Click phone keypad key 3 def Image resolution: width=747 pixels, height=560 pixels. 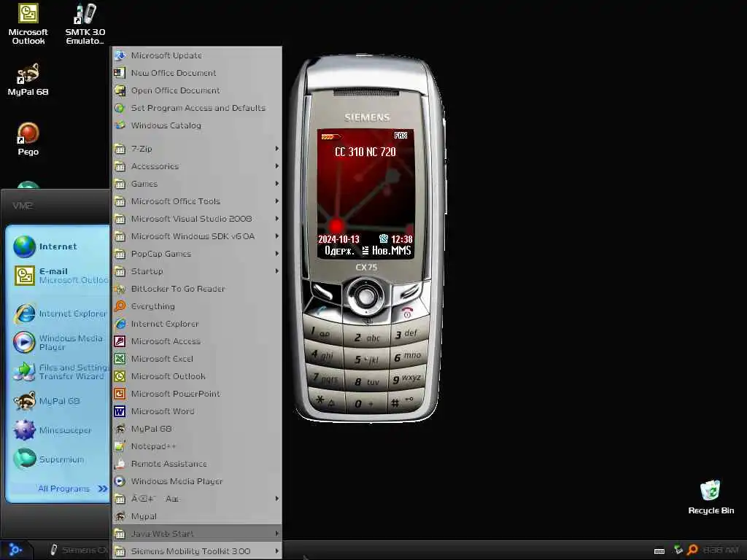click(409, 333)
